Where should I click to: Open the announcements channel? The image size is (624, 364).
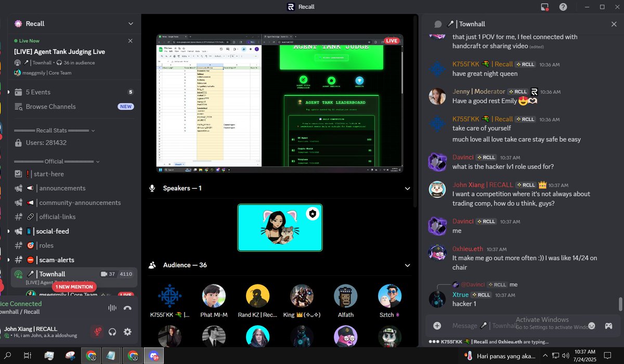(x=74, y=188)
